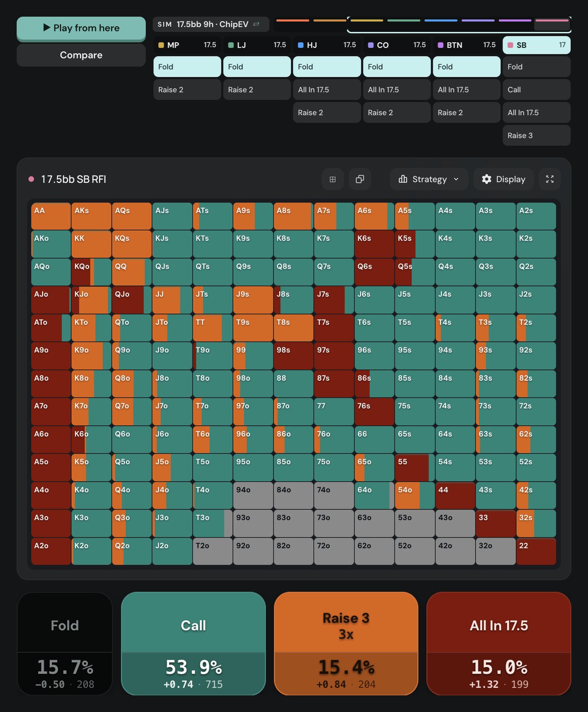This screenshot has height=712, width=588.
Task: Click the Display gear icon
Action: pyautogui.click(x=487, y=179)
